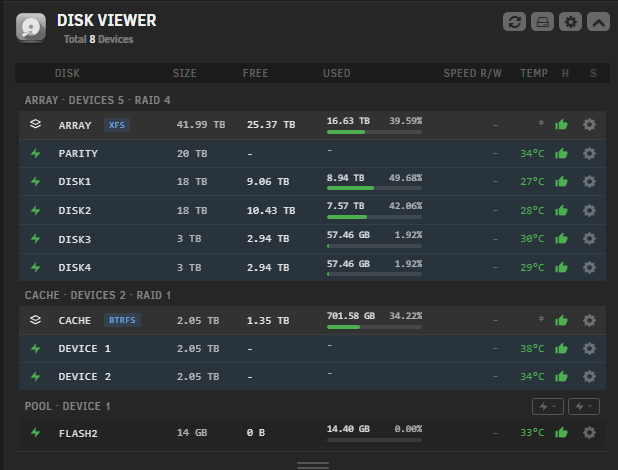Toggle power bolt for DISK4

(x=35, y=267)
